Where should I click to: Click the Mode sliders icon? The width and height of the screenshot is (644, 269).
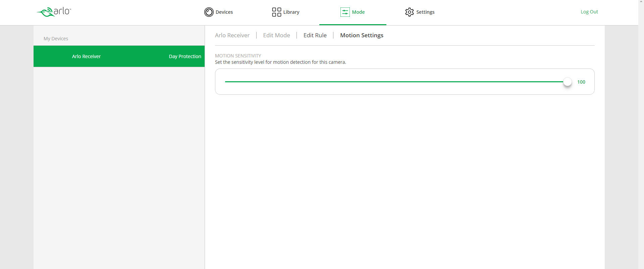[345, 12]
